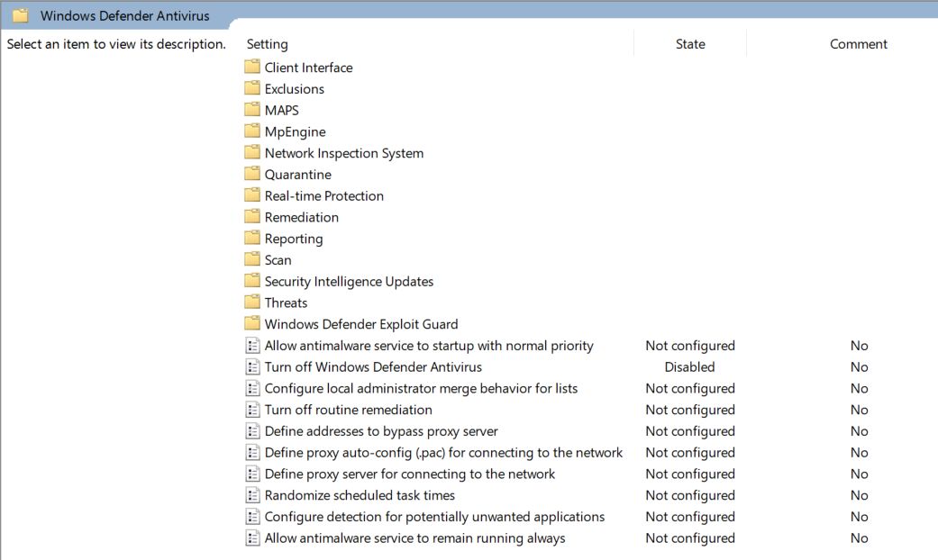Click policy icon for Turn off Windows Defender Antivirus
Screen dimensions: 938x560
point(253,367)
